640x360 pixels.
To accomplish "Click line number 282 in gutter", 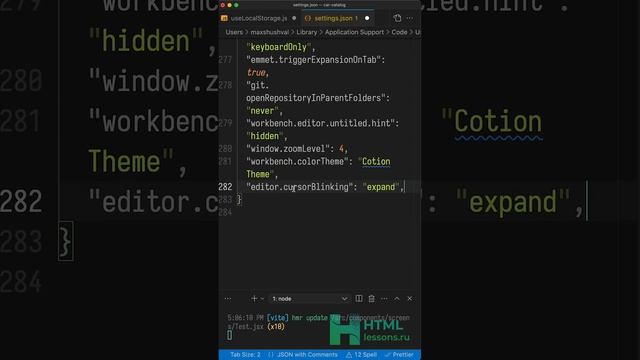I will click(x=225, y=187).
